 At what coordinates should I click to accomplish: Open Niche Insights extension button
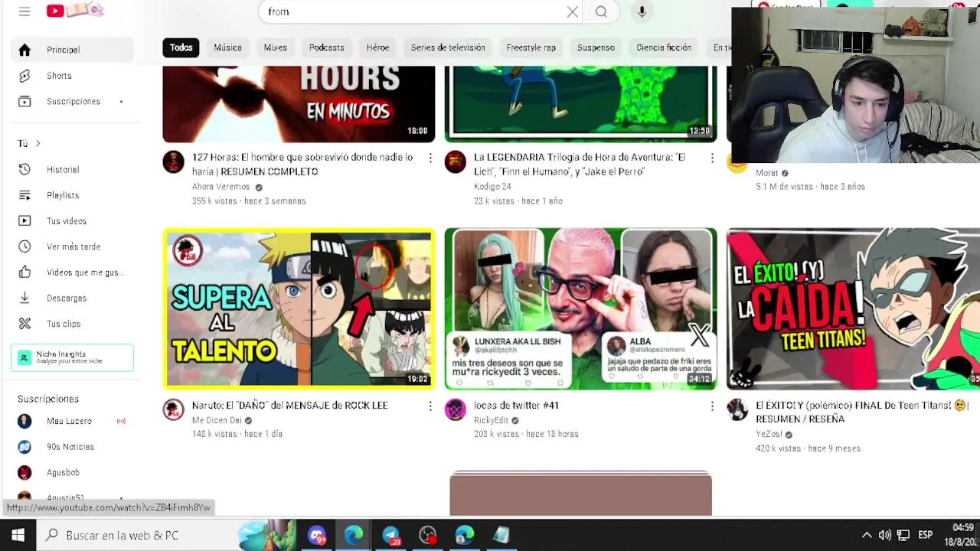73,357
